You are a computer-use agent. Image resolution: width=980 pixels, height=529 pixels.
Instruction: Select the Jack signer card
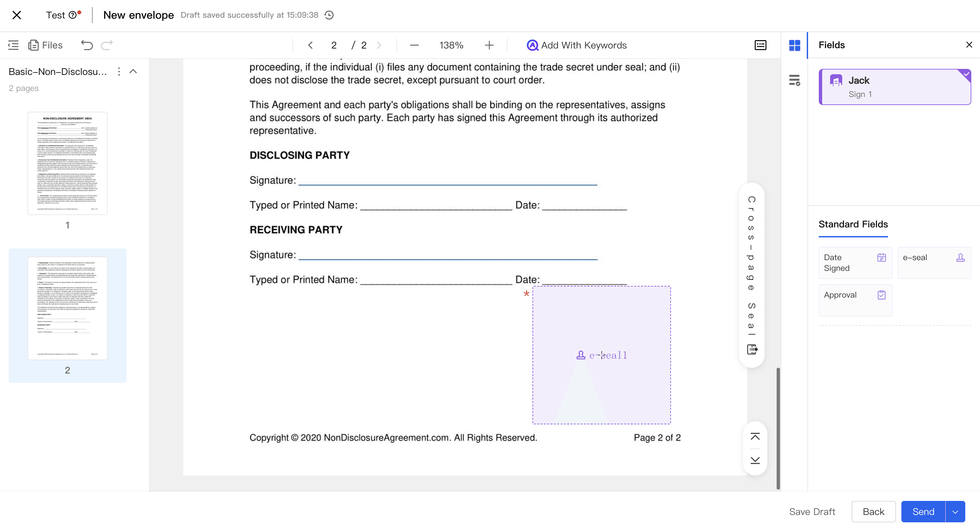[894, 87]
